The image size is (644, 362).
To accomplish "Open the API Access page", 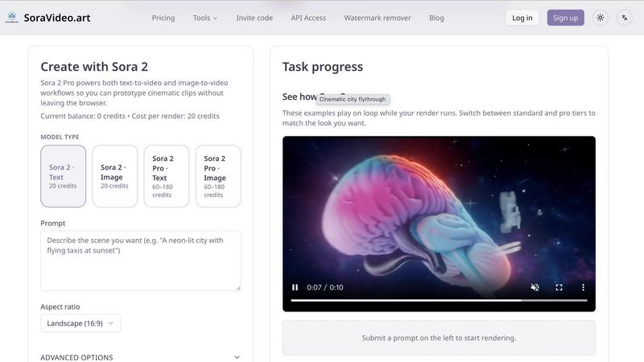I will 308,18.
